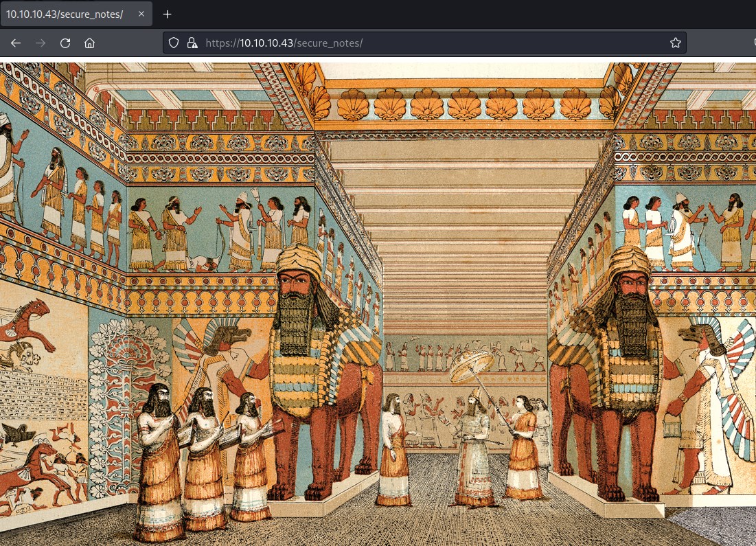756x546 pixels.
Task: Click the king standing under the parasol
Action: click(x=474, y=446)
